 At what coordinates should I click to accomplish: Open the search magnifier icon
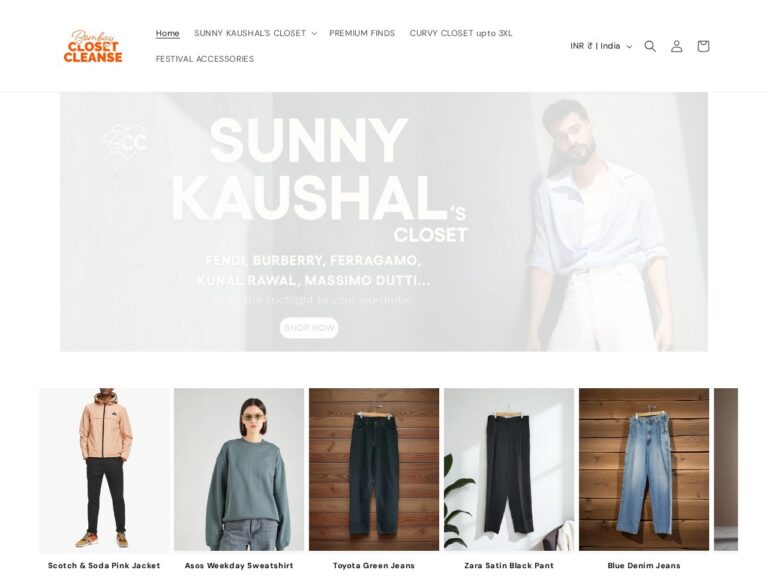(x=650, y=46)
